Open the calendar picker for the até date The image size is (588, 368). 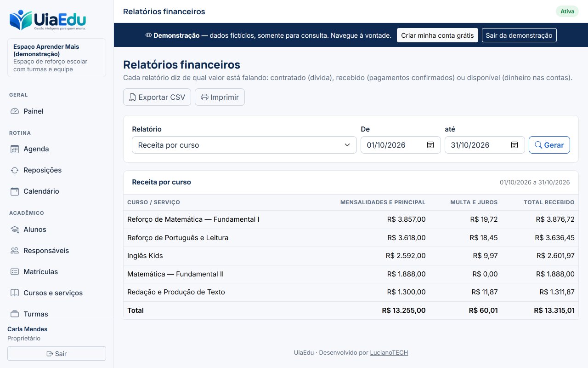pos(514,145)
